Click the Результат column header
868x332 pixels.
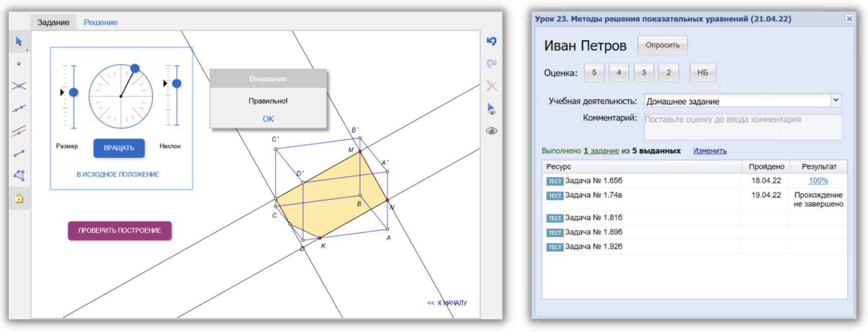[818, 167]
